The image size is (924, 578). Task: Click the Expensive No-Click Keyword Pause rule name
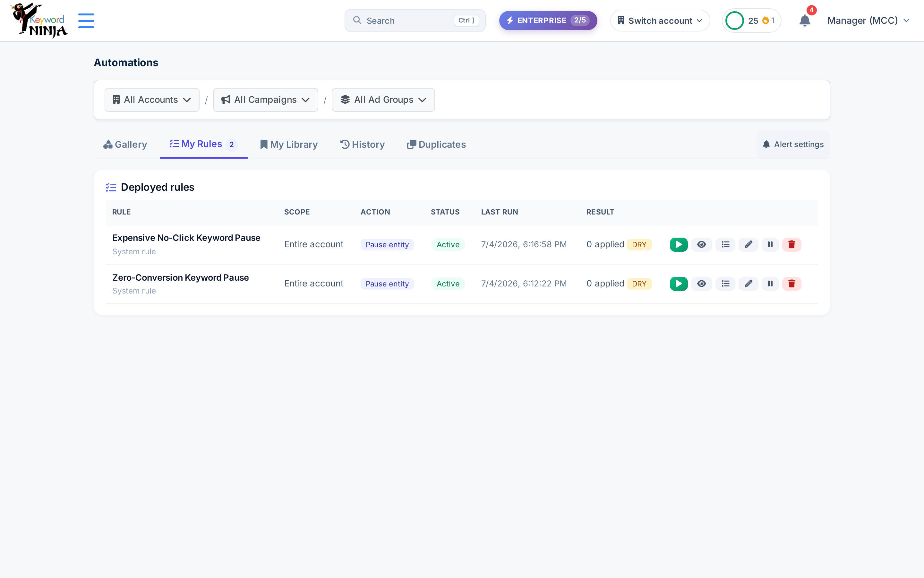pos(186,238)
